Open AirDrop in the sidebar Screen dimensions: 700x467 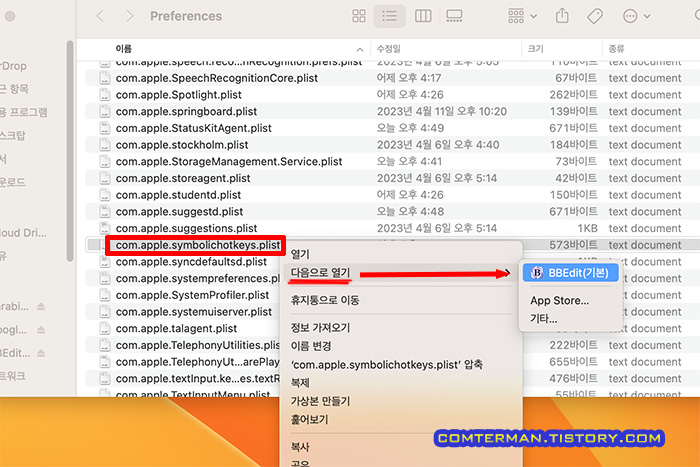(13, 66)
